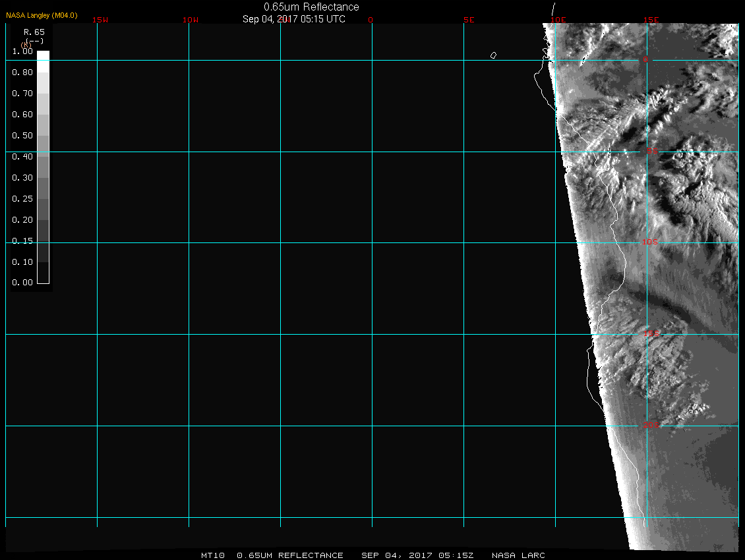745x560 pixels.
Task: Click the 15E longitude label
Action: 651,20
